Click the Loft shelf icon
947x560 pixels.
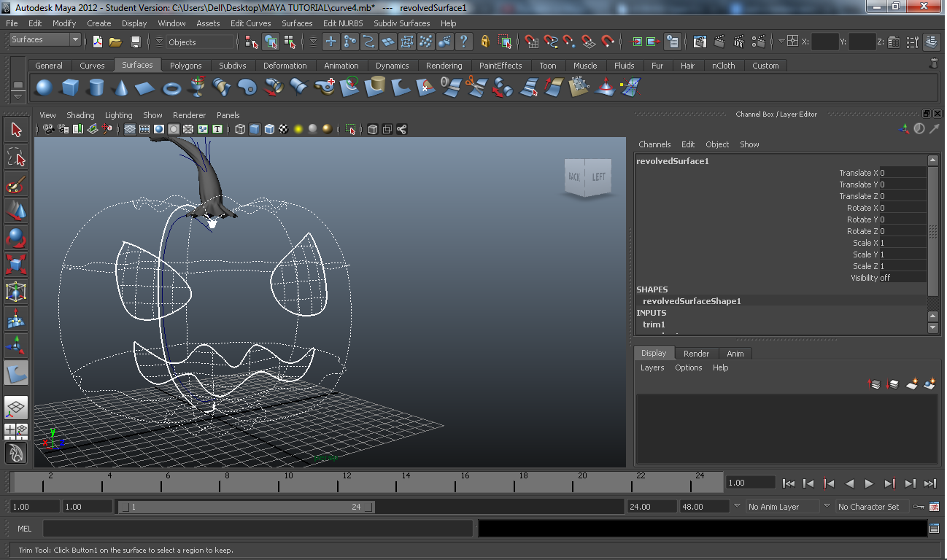(x=222, y=88)
